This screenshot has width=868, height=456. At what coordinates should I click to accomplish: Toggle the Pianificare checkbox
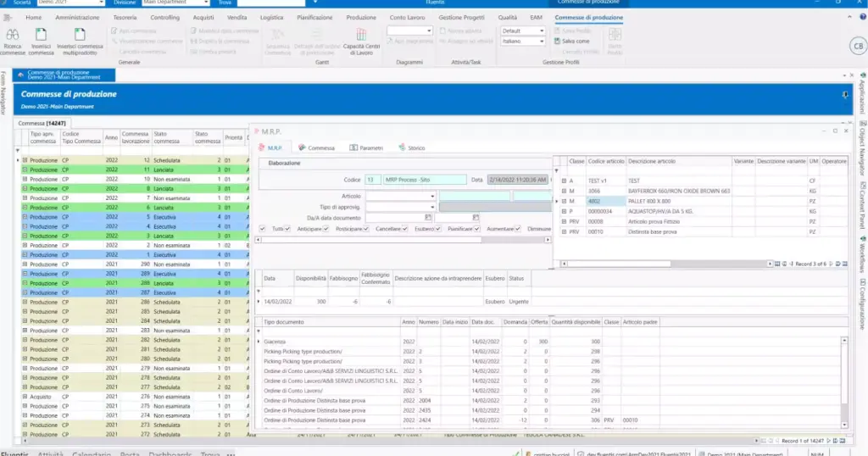pyautogui.click(x=476, y=229)
